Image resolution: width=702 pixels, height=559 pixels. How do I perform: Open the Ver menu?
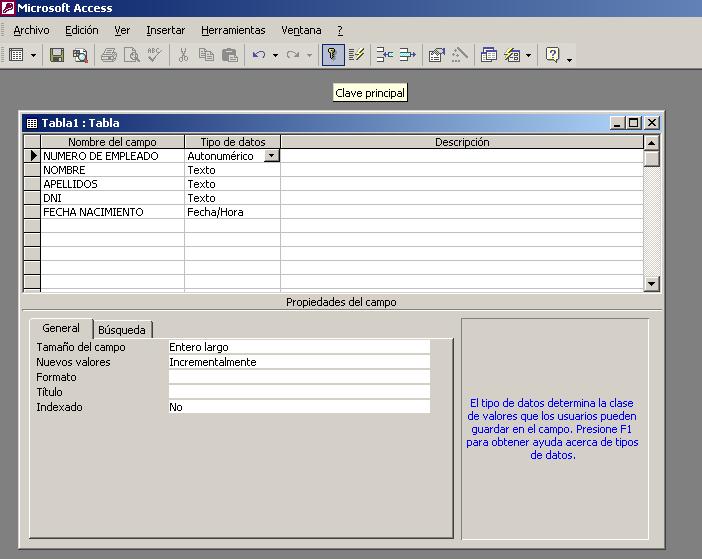point(122,30)
